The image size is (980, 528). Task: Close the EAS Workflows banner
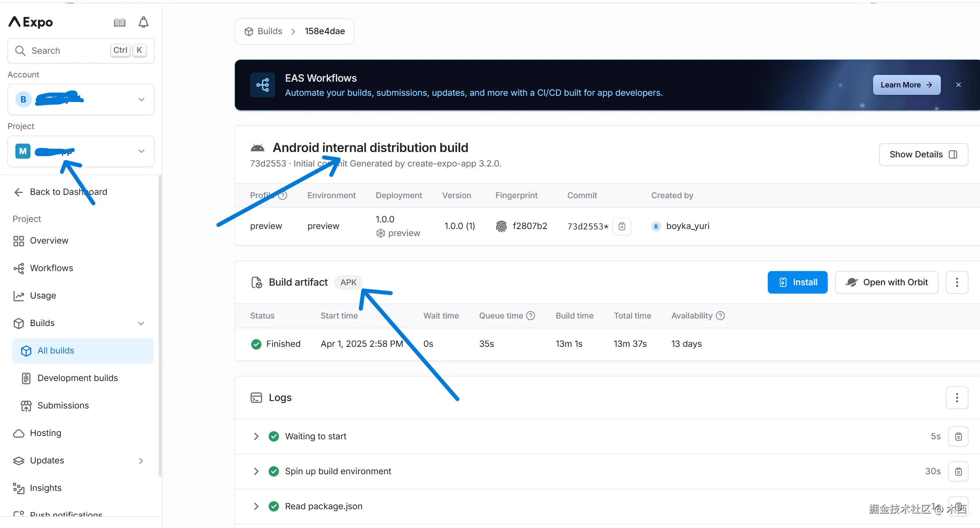(x=958, y=85)
